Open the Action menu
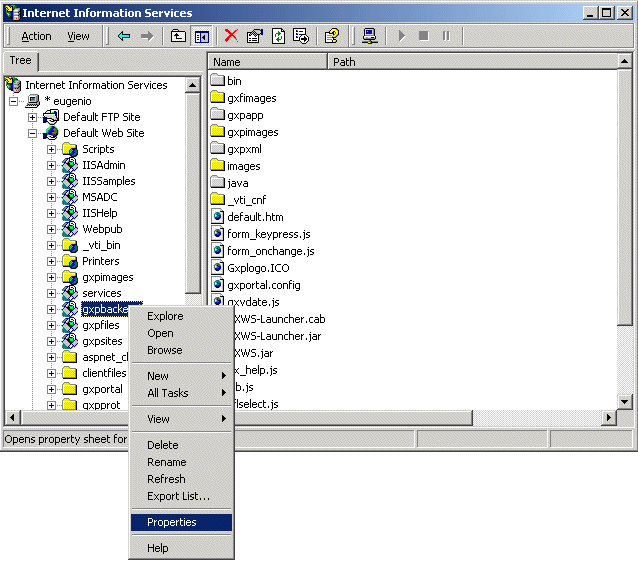638x561 pixels. (37, 36)
